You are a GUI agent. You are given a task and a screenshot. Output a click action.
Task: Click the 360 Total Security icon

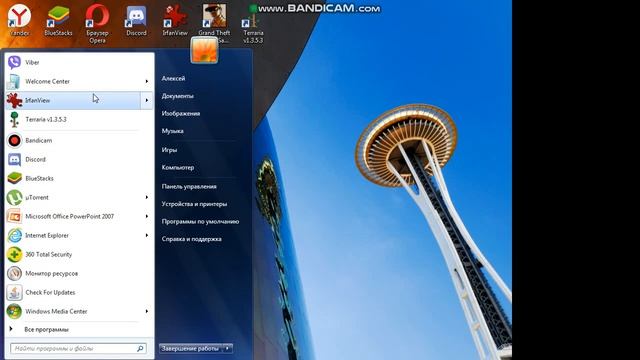14,254
